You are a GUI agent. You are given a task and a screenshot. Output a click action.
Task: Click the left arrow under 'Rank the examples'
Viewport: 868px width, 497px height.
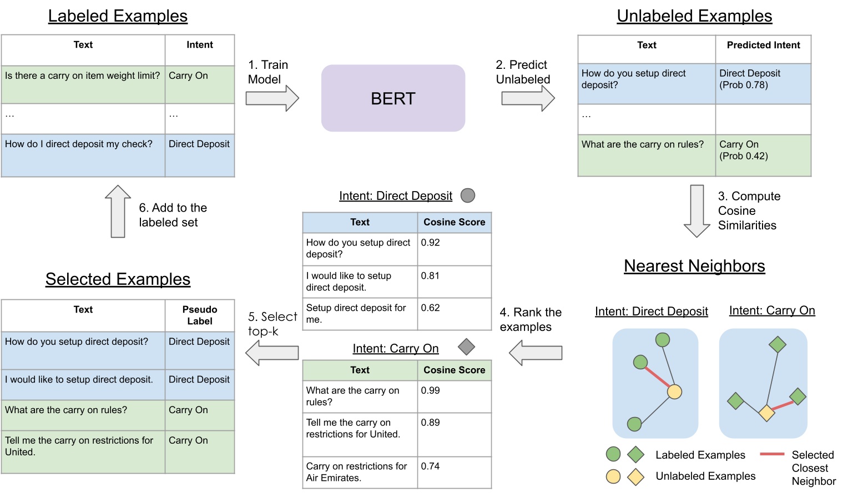[536, 353]
